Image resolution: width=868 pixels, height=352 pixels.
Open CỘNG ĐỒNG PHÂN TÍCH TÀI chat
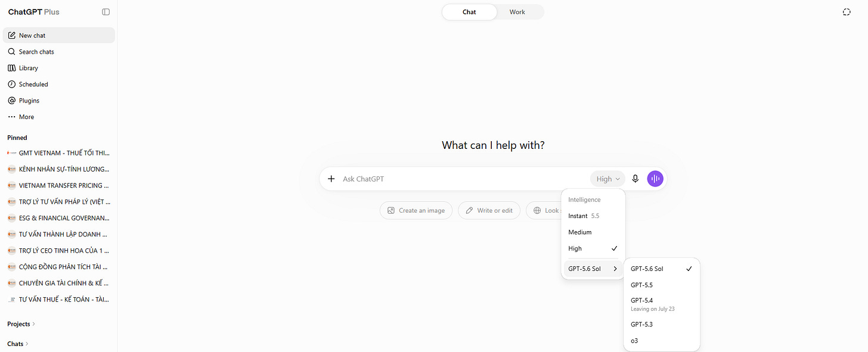point(58,267)
